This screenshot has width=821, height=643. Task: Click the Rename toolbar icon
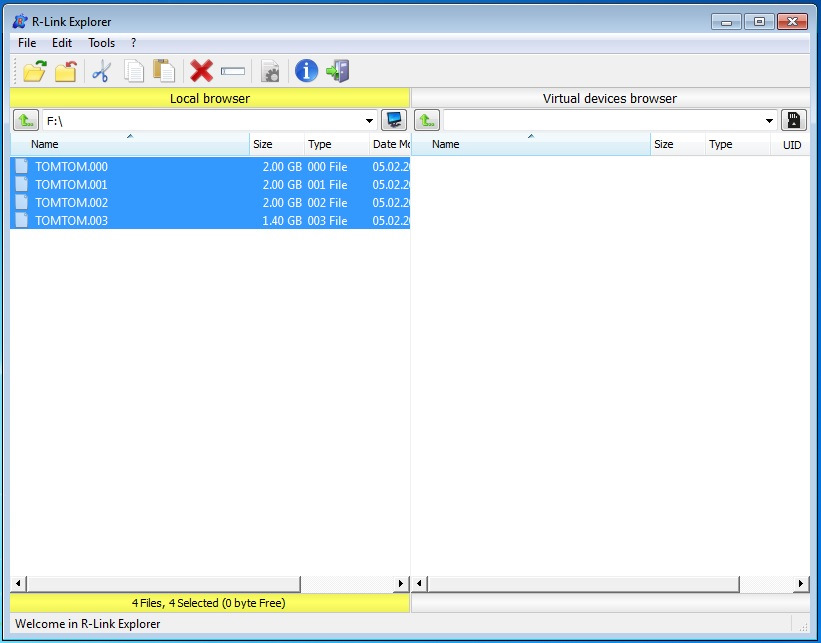[233, 71]
